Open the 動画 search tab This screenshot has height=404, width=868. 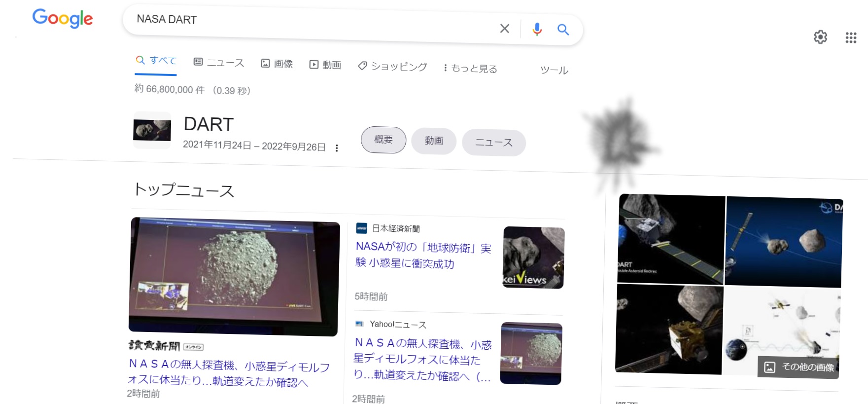(325, 65)
